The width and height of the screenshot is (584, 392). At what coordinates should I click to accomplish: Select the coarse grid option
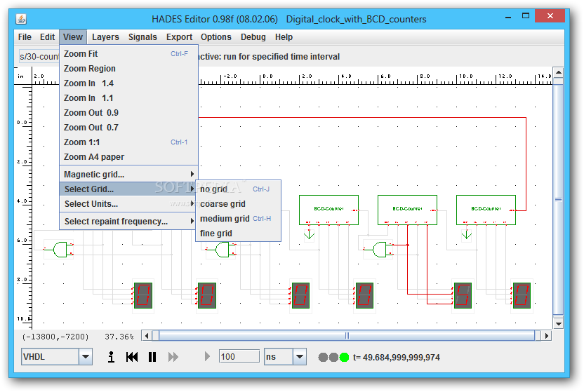(x=239, y=204)
